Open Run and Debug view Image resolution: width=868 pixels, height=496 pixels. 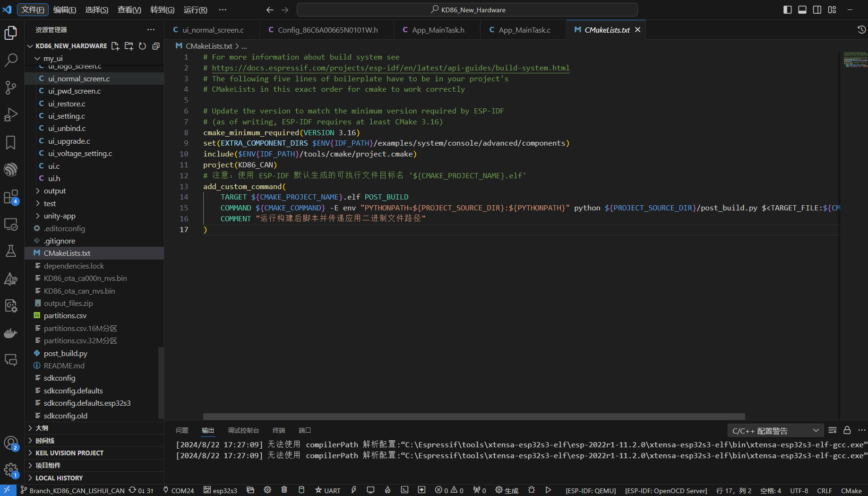(11, 115)
